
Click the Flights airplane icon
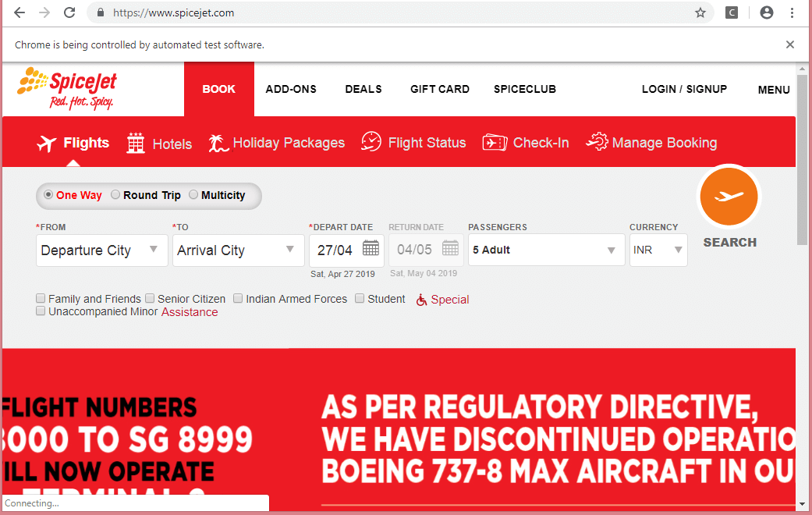pyautogui.click(x=47, y=143)
